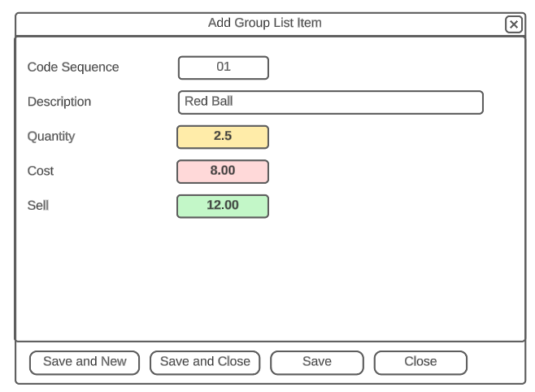Click the Cost label
This screenshot has height=392, width=535.
click(41, 172)
